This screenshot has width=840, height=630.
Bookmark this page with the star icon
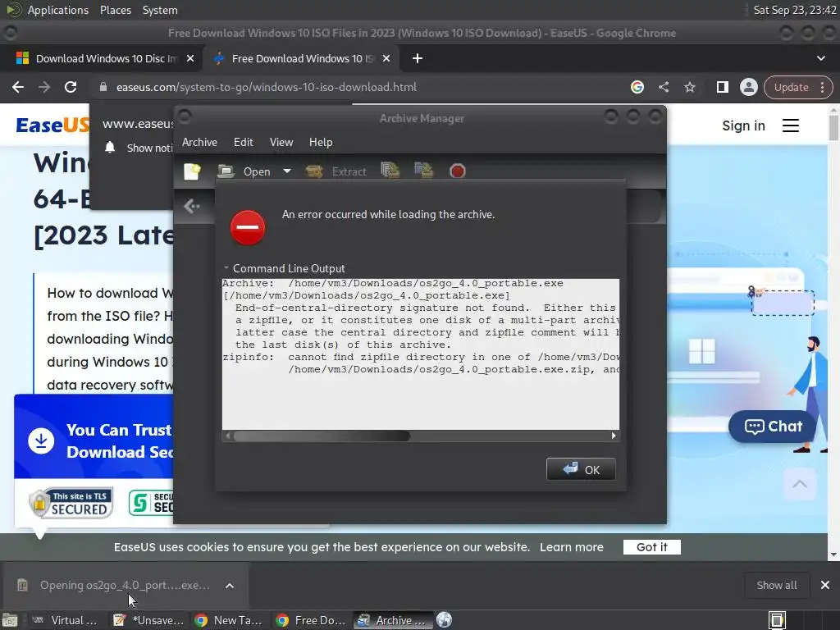click(x=689, y=87)
